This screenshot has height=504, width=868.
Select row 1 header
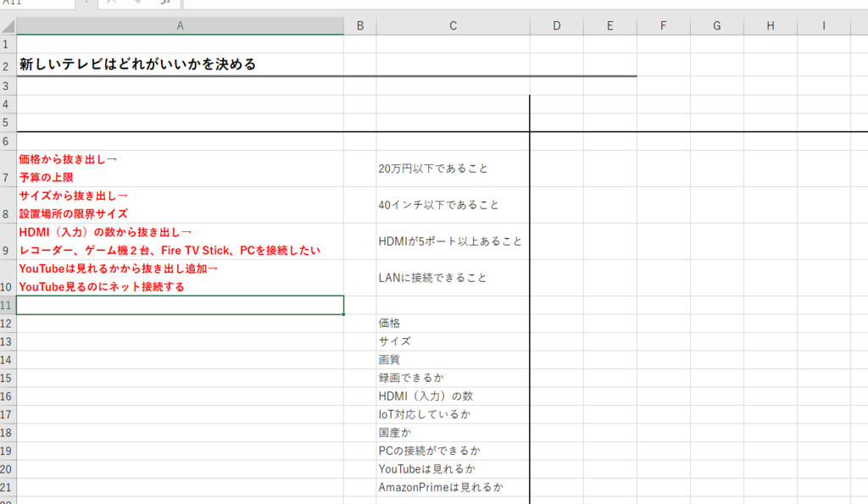pos(8,44)
